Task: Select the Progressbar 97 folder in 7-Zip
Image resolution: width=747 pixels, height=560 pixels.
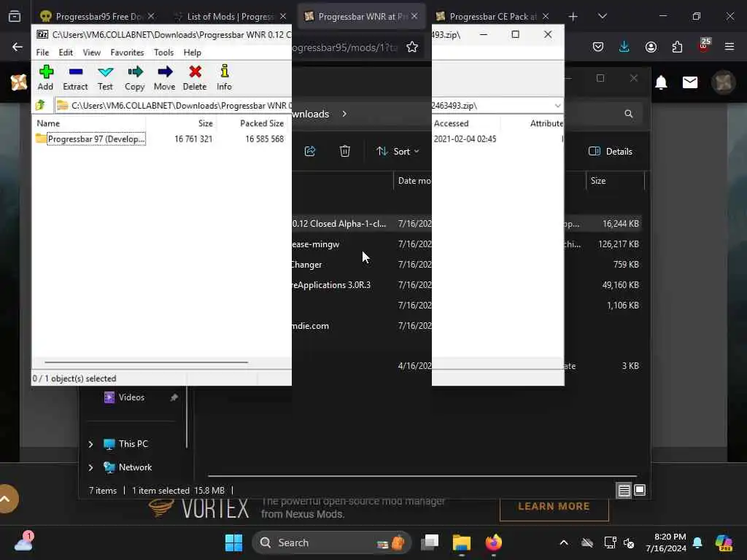Action: pyautogui.click(x=90, y=139)
